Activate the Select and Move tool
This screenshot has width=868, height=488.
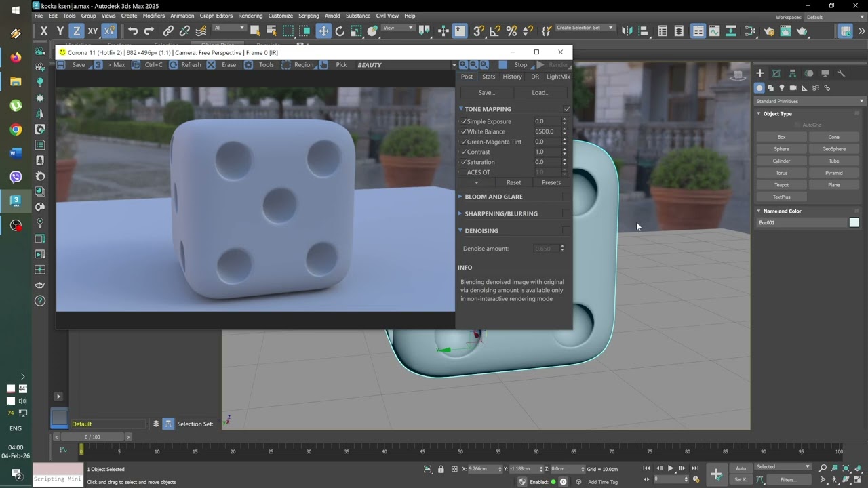point(323,30)
